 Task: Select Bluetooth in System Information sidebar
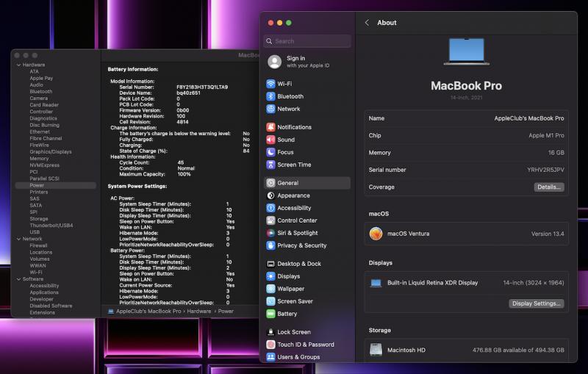[41, 91]
